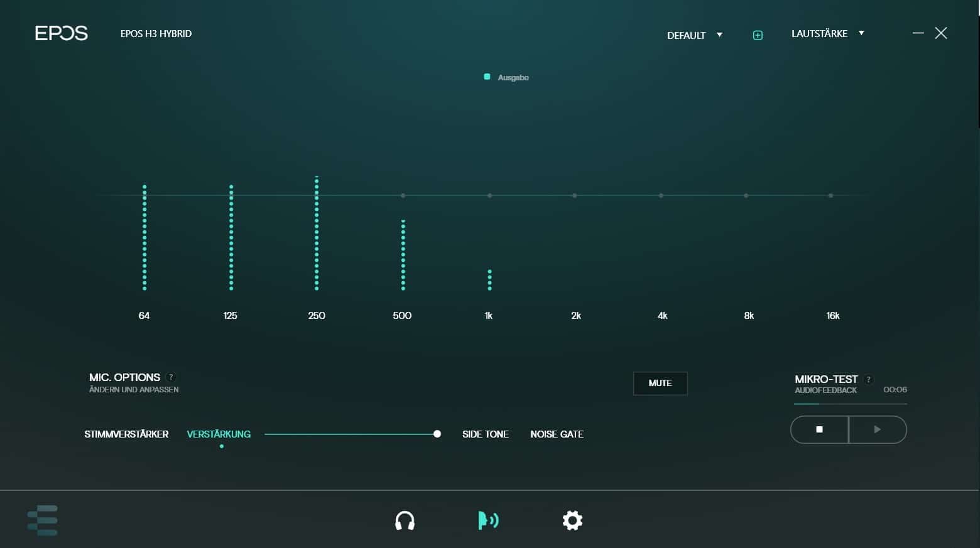Click the add new preset plus icon
Screen dimensions: 980x548
tap(758, 35)
